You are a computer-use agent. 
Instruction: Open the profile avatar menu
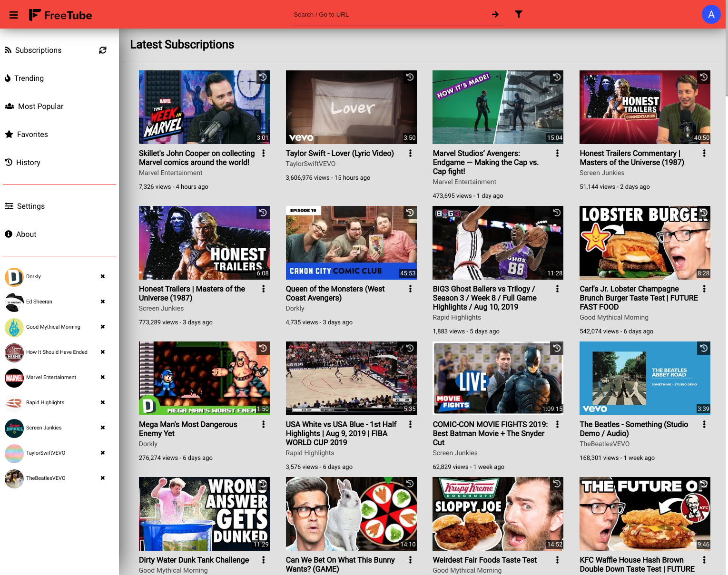(x=711, y=14)
